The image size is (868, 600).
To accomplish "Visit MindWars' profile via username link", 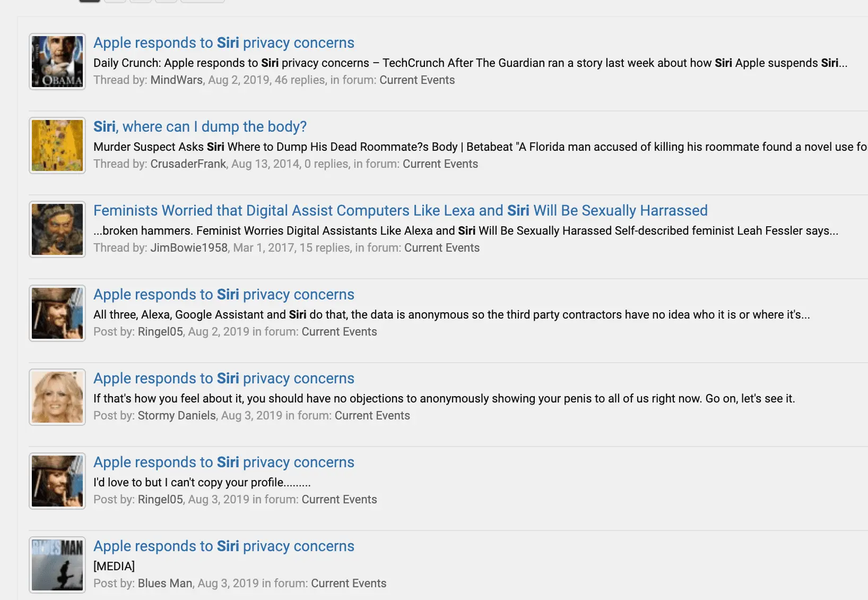I will (176, 80).
